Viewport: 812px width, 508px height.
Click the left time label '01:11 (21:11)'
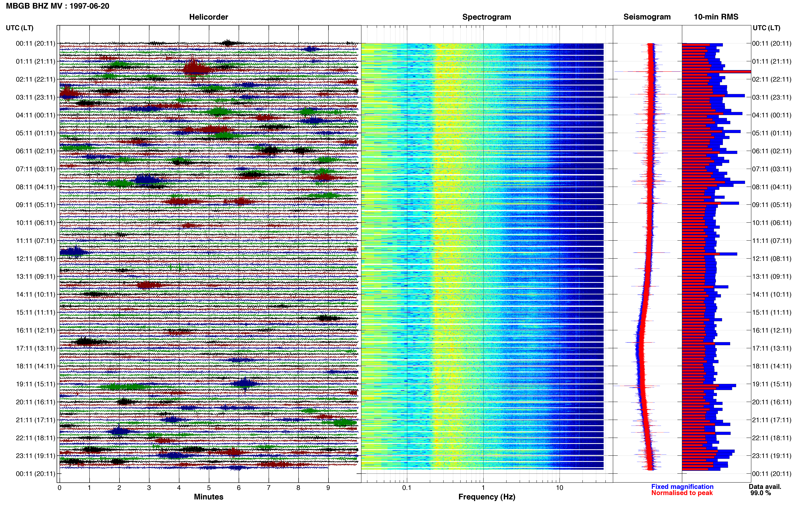tap(36, 61)
